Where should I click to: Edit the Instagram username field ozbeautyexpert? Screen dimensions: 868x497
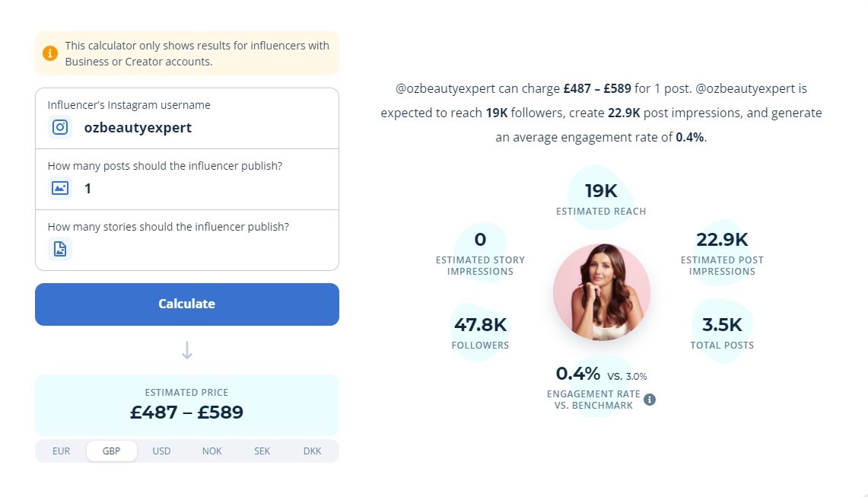187,119
